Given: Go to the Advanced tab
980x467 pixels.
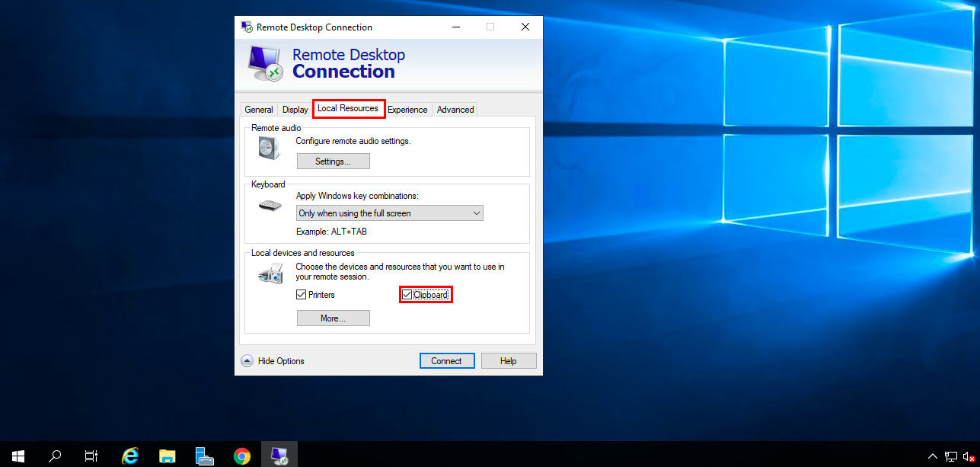Looking at the screenshot, I should click(455, 110).
